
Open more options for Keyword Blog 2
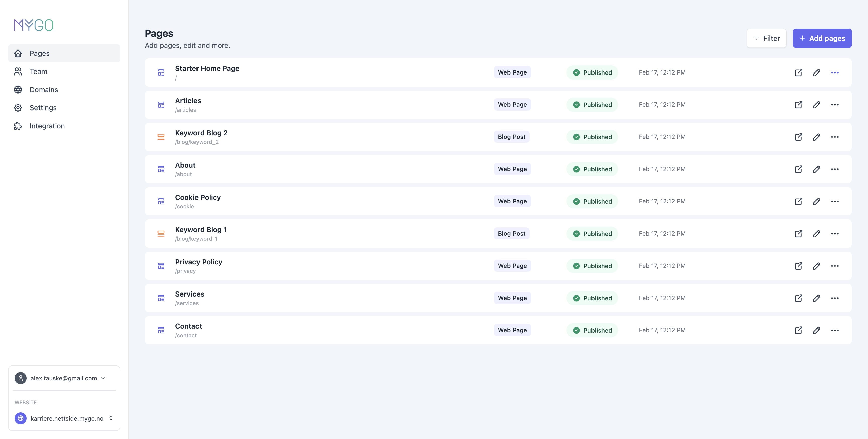click(x=834, y=137)
